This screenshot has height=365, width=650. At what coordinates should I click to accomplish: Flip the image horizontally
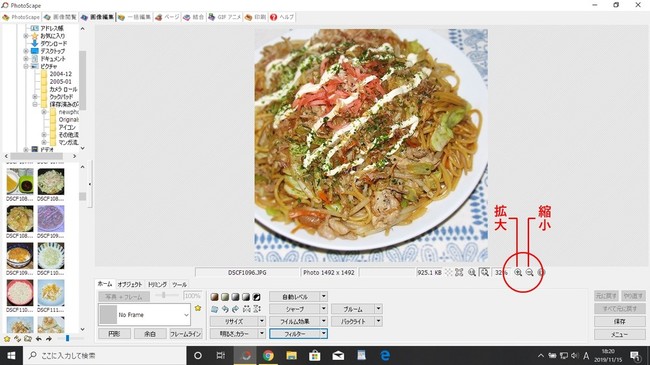[x=246, y=309]
